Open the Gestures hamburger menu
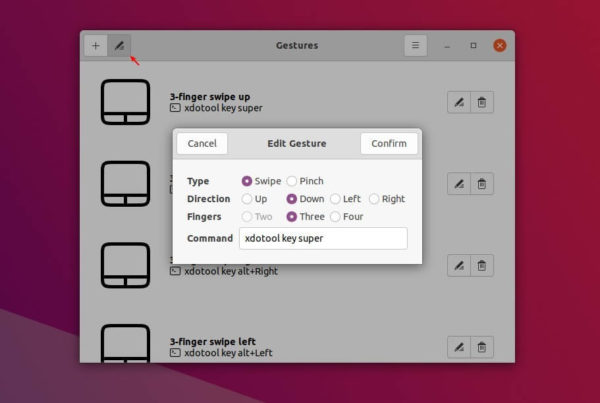Image resolution: width=600 pixels, height=403 pixels. [415, 46]
